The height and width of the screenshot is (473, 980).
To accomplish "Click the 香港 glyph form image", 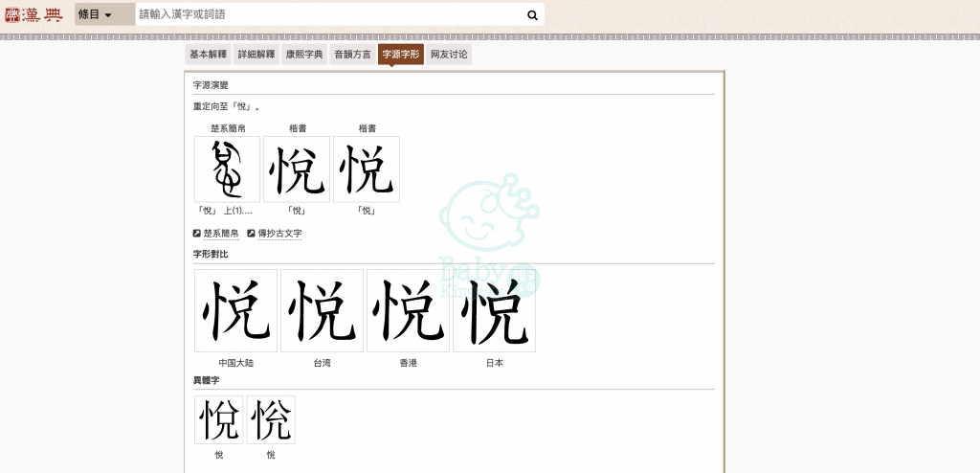I will (x=408, y=310).
